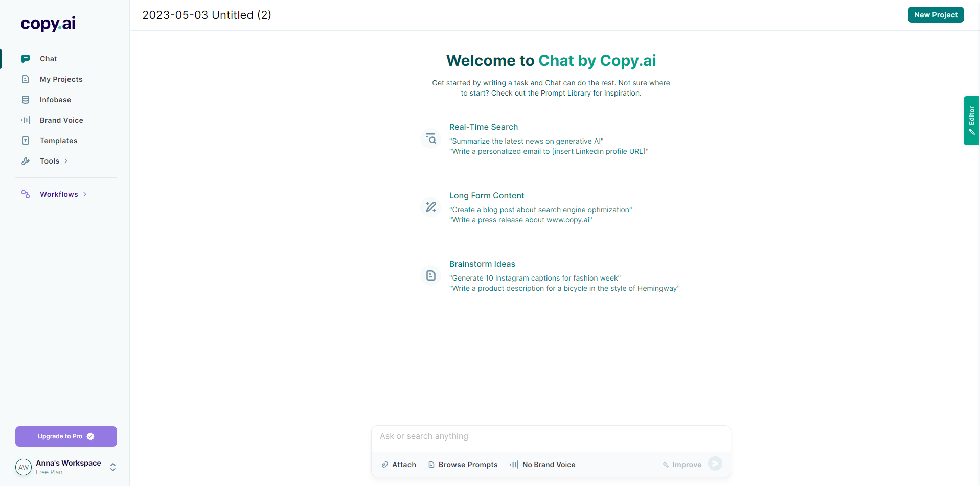Click the Real-Time Search magnifier icon
Screen dimensions: 980x486
click(x=431, y=138)
